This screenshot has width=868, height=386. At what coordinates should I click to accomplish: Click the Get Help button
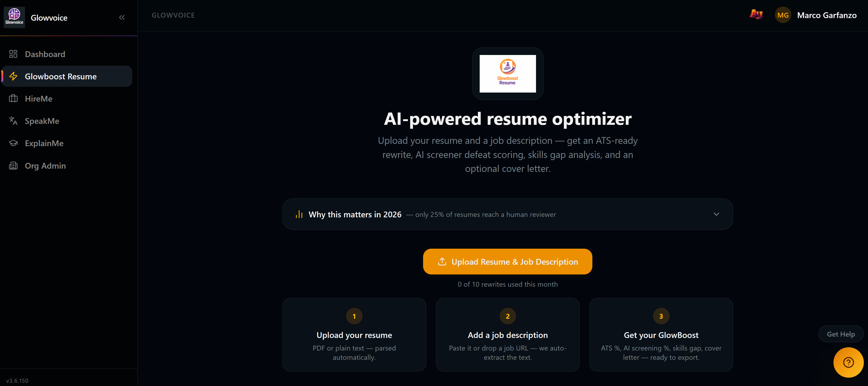pyautogui.click(x=841, y=334)
